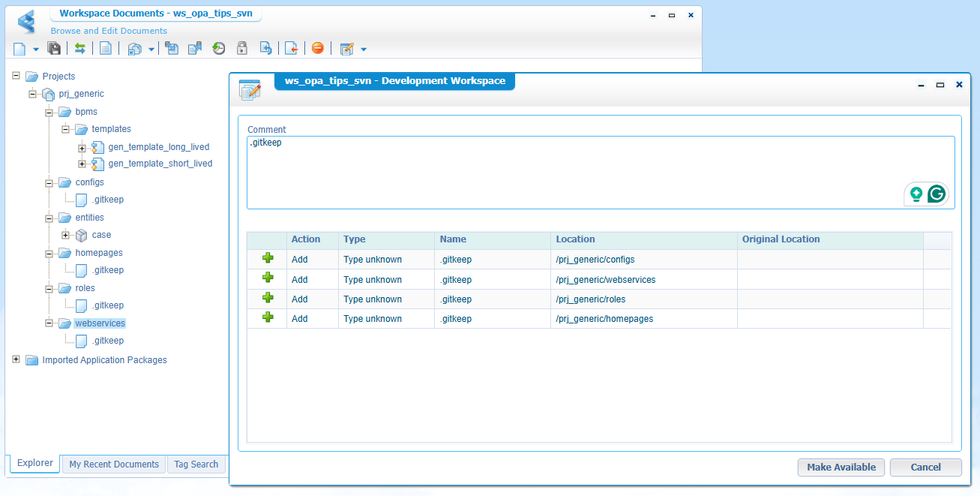Click the green lightbulb suggestion icon
The width and height of the screenshot is (980, 496).
pyautogui.click(x=916, y=194)
